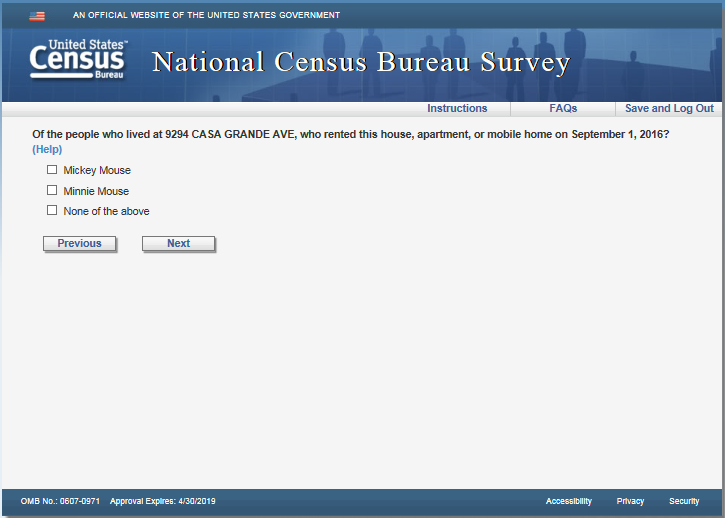Viewport: 725px width, 518px height.
Task: Open the (Help) link under the question
Action: [x=47, y=149]
